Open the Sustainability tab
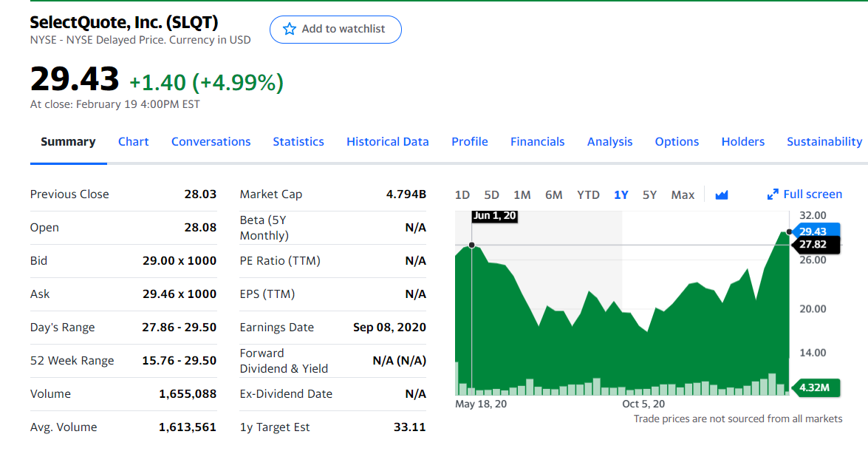The width and height of the screenshot is (868, 474). pos(824,142)
